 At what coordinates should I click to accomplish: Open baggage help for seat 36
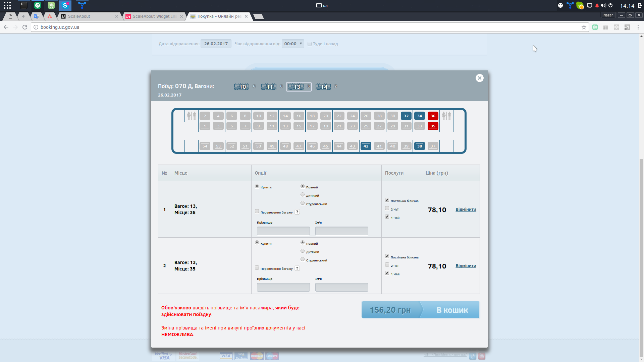coord(297,212)
